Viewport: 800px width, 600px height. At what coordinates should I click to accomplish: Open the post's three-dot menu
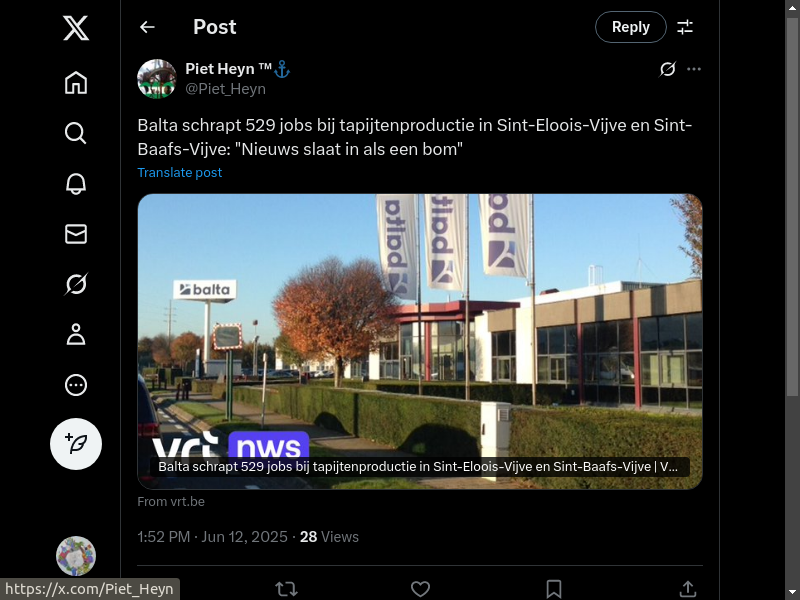pyautogui.click(x=694, y=69)
